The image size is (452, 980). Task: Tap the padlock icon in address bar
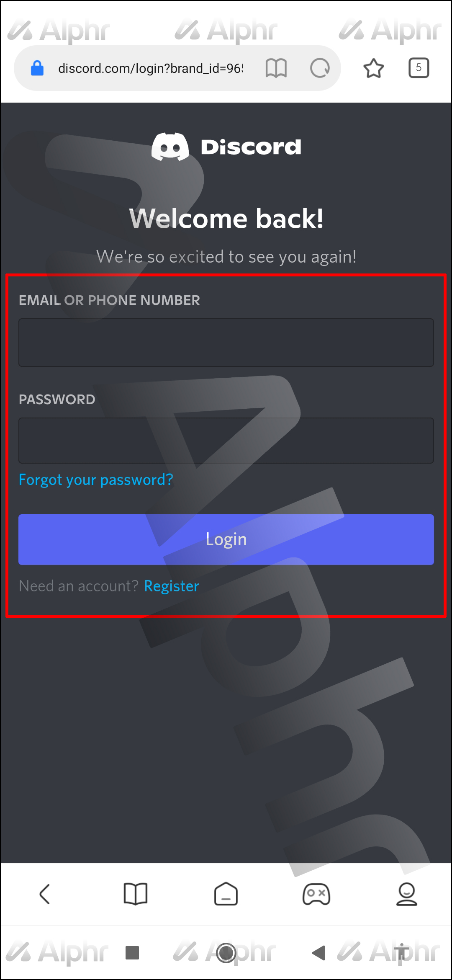[x=37, y=68]
